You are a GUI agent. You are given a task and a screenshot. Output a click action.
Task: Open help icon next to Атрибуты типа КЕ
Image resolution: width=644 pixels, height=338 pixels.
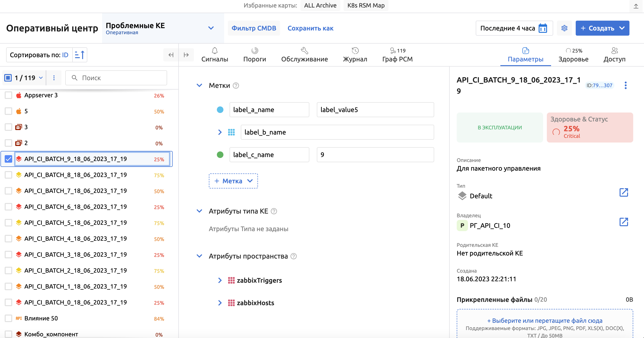[x=274, y=211]
